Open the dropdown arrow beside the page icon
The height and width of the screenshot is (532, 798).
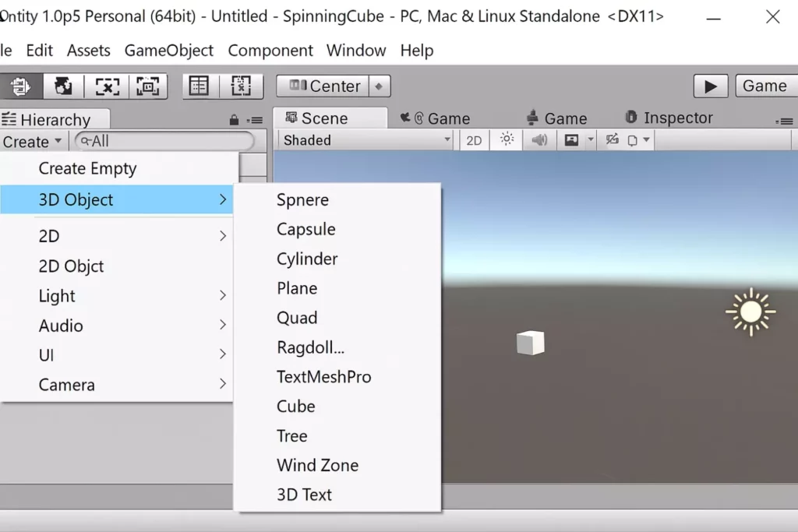click(x=646, y=139)
